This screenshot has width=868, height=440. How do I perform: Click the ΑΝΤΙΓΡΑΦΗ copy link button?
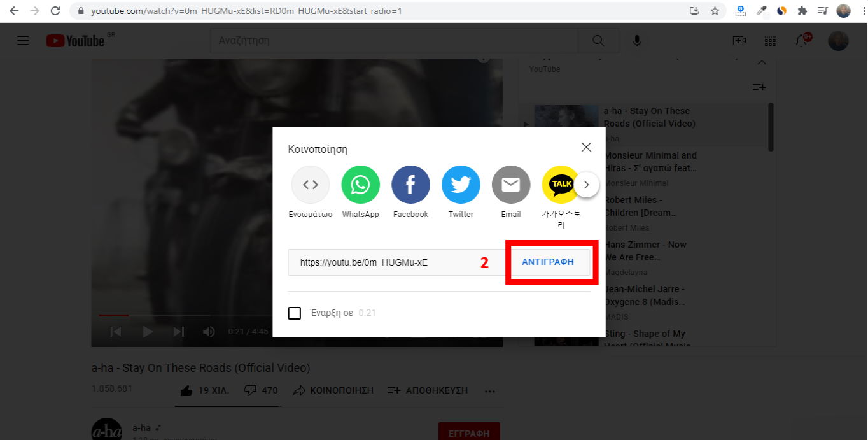[548, 262]
